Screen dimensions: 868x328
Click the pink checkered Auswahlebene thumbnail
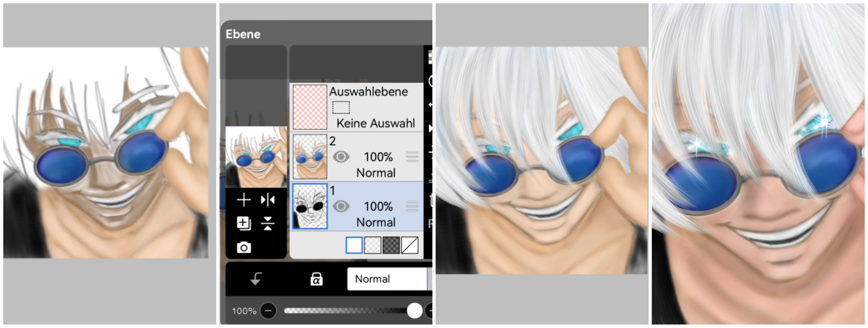tap(310, 107)
